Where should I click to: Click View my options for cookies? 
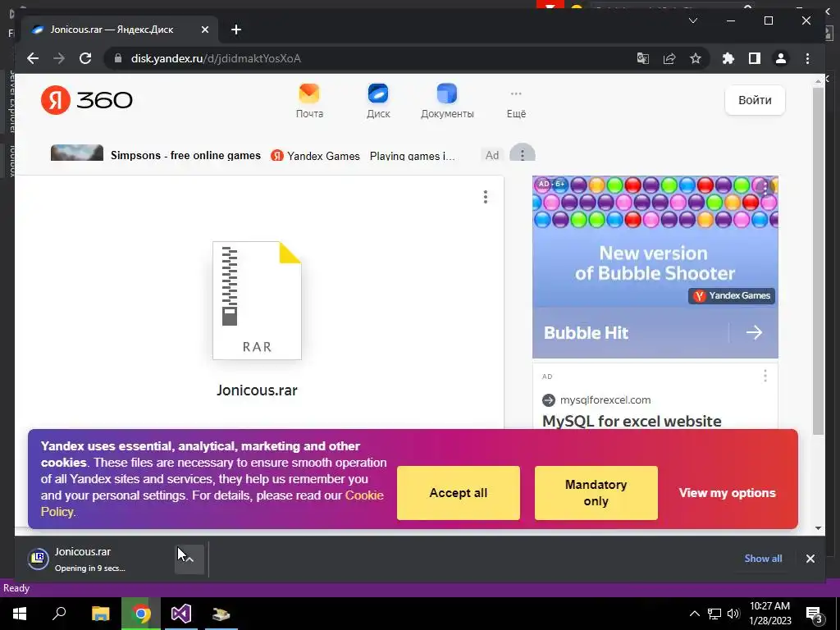[x=727, y=493]
